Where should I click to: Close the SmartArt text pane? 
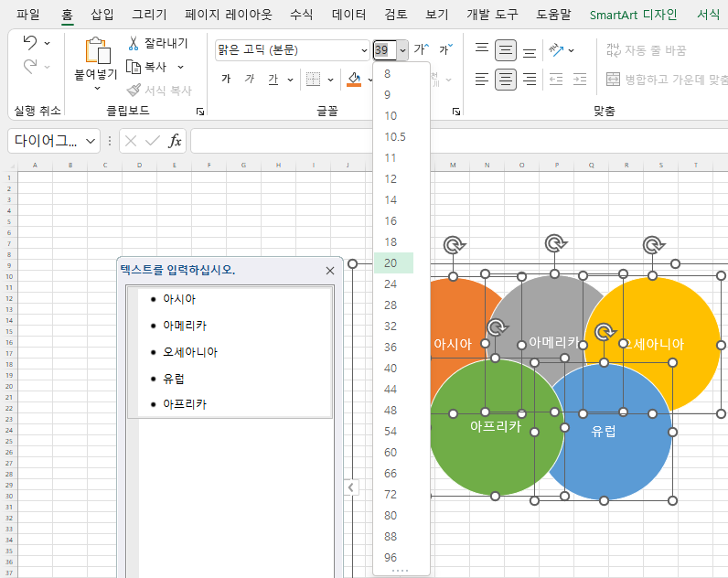(330, 271)
